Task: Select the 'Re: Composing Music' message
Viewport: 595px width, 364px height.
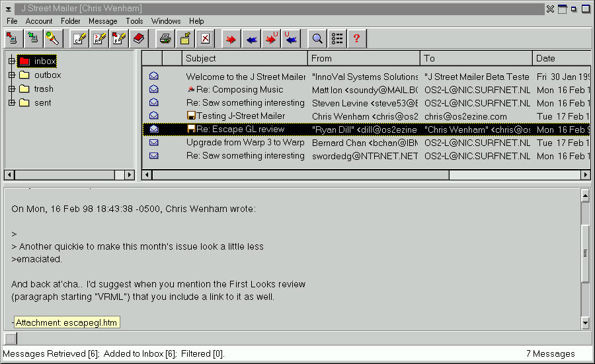Action: point(366,90)
